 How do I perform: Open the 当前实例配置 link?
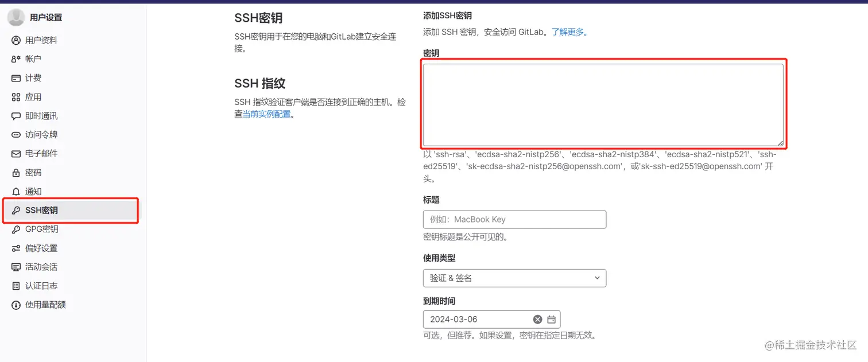(x=266, y=114)
